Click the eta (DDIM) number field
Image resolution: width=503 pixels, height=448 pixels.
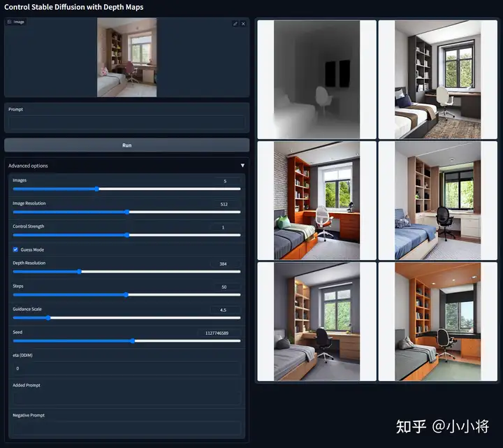pos(126,368)
